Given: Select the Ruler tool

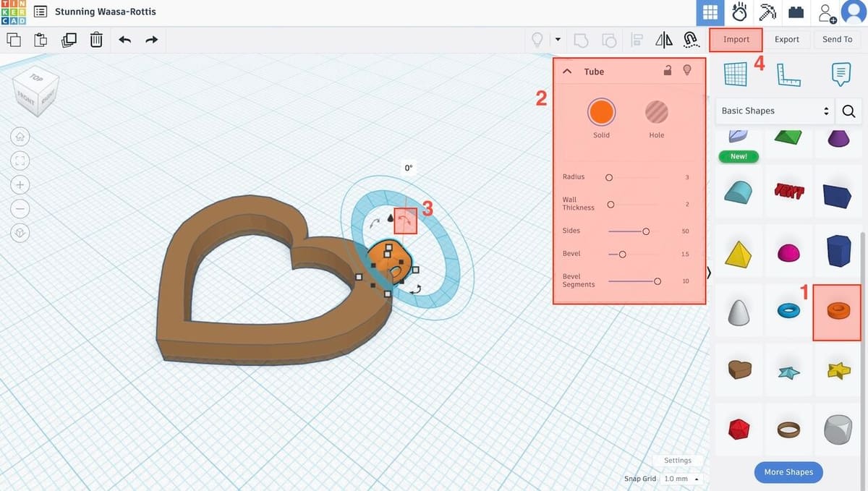Looking at the screenshot, I should 789,74.
